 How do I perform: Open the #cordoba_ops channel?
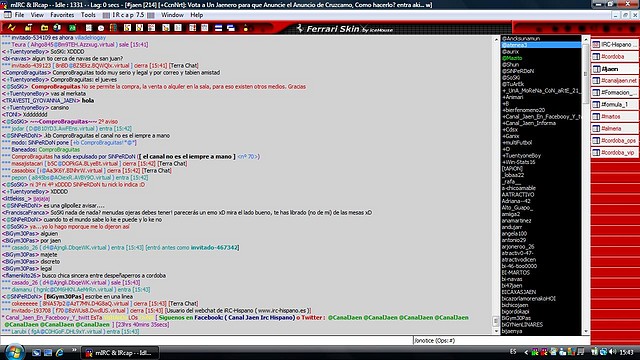[615, 140]
